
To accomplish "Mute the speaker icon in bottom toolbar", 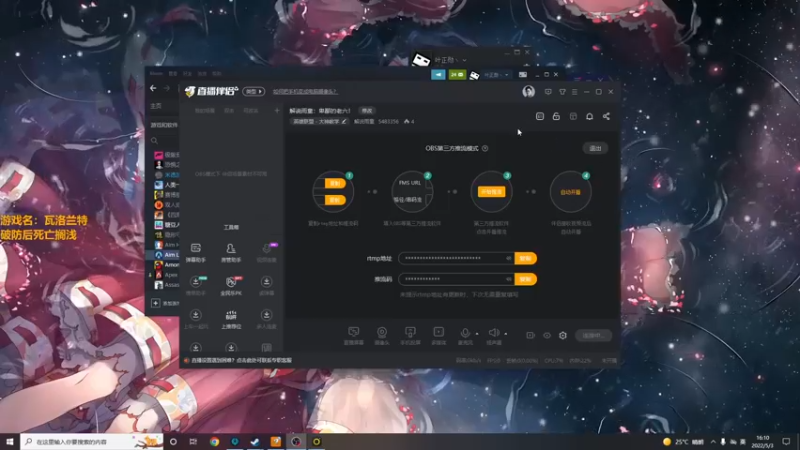I will (493, 333).
